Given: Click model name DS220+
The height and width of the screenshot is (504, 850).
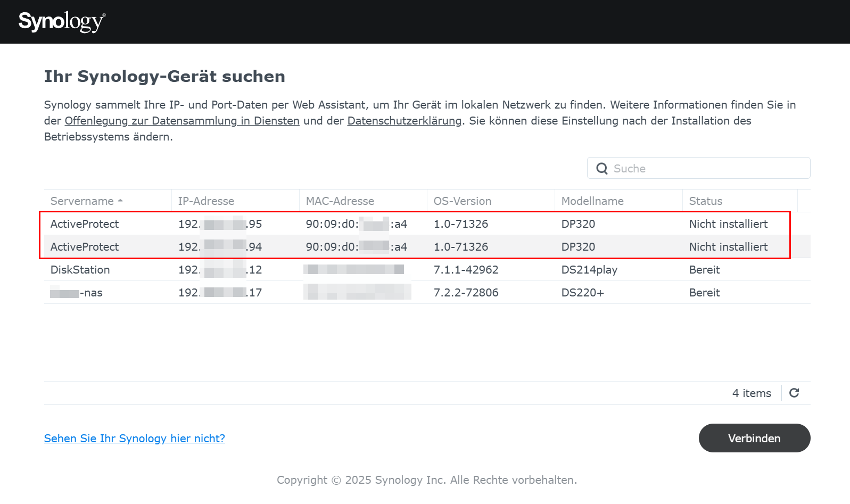Looking at the screenshot, I should (583, 293).
